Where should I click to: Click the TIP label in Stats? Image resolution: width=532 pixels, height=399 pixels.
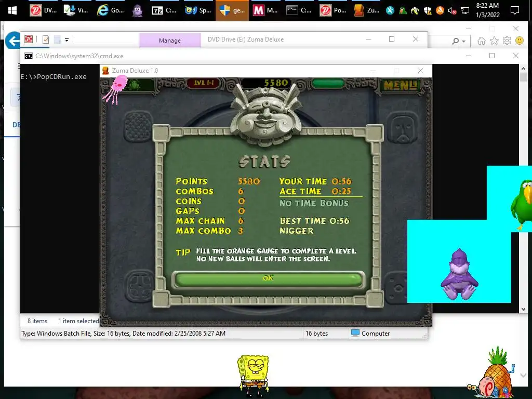point(183,252)
